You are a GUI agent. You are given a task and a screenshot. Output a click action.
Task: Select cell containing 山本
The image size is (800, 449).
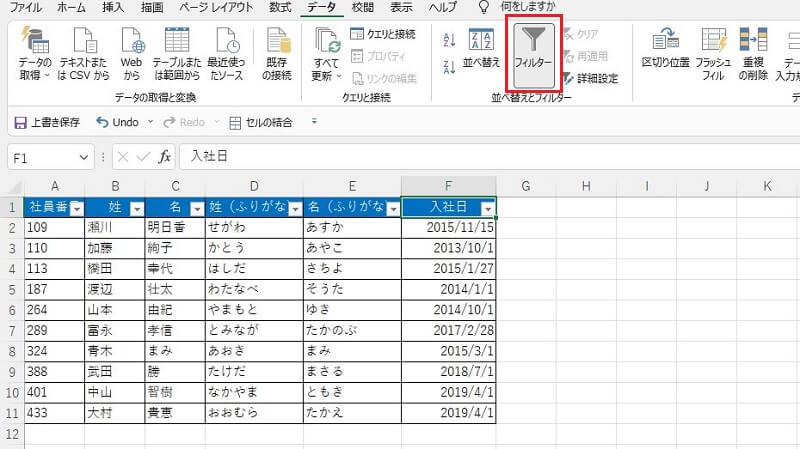pos(114,310)
